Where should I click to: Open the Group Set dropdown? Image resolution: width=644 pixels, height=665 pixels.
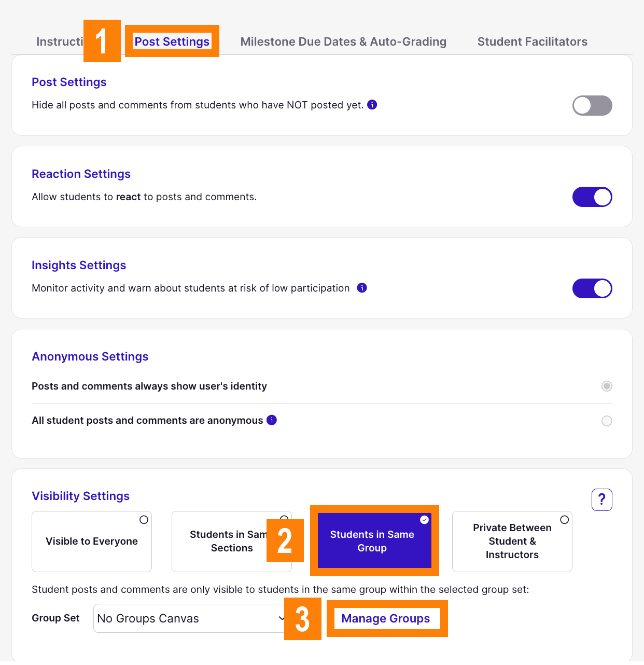(x=190, y=618)
